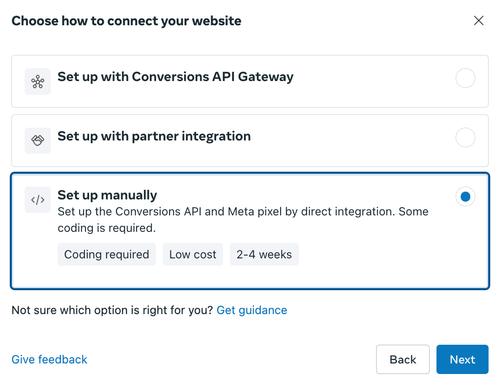Go Back to the previous step

pos(403,359)
